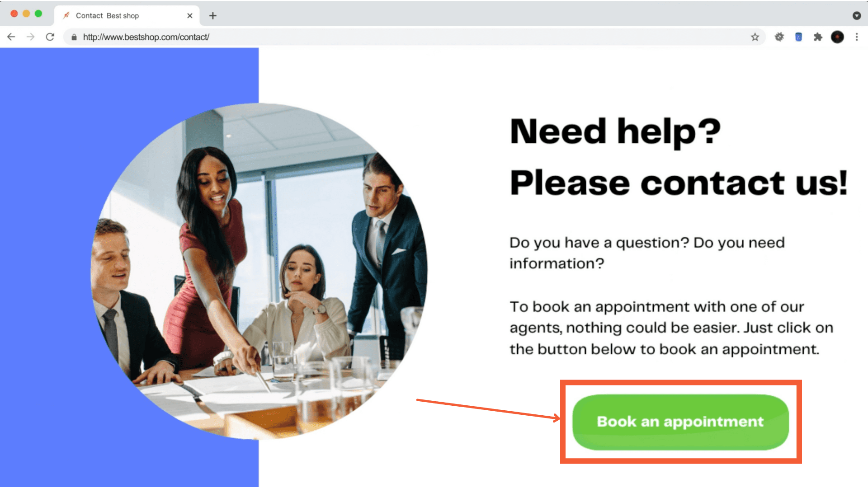868x488 pixels.
Task: Open the dark circular profile avatar
Action: (837, 37)
